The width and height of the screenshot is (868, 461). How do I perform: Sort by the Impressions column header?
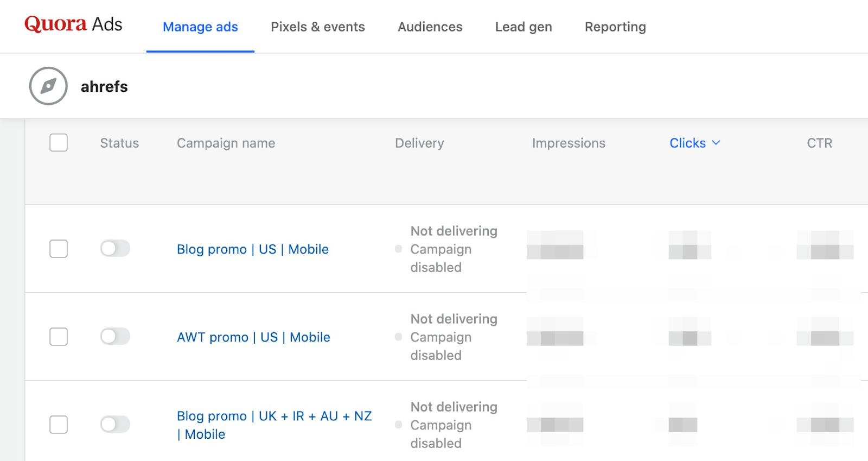click(569, 143)
